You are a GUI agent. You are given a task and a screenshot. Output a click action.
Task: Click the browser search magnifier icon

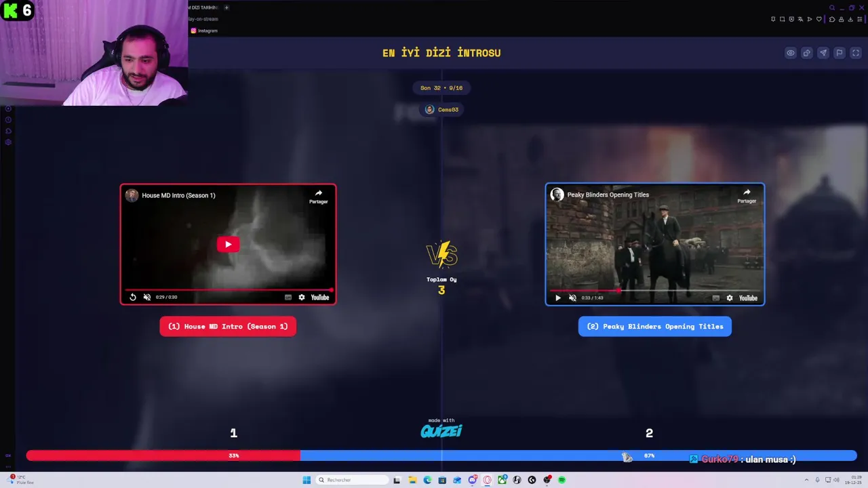tap(832, 7)
